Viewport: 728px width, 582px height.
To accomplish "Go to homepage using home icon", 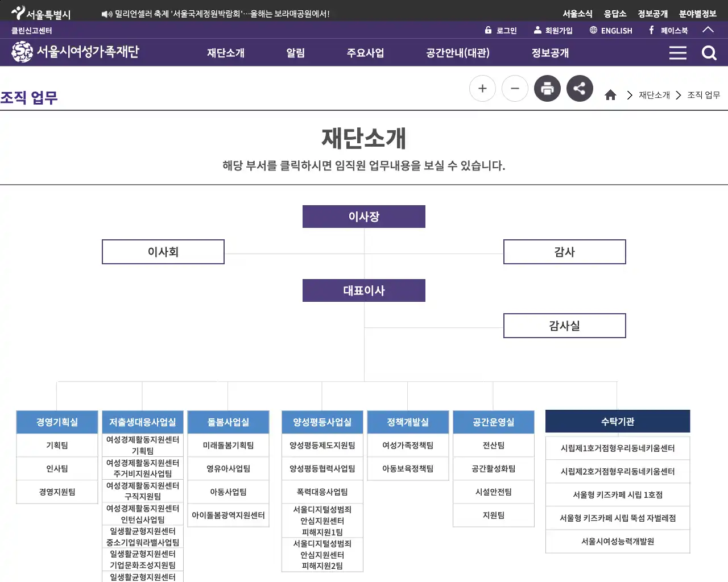I will [x=610, y=95].
